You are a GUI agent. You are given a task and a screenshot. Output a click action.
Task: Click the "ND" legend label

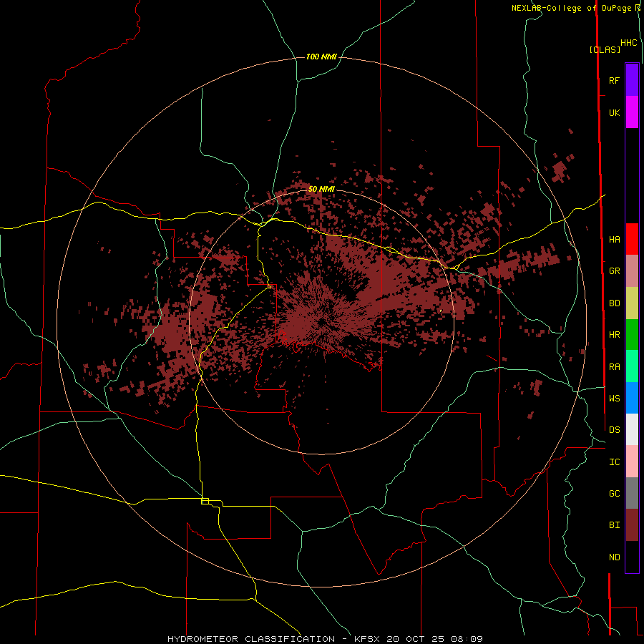[x=614, y=557]
